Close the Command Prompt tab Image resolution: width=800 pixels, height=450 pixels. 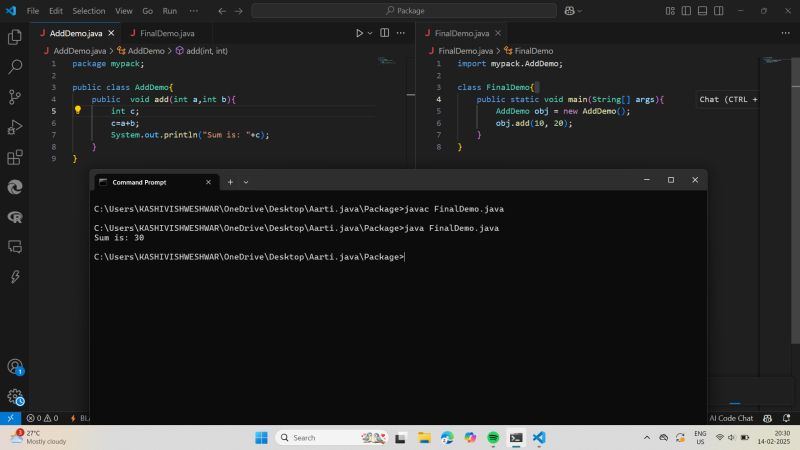pyautogui.click(x=208, y=182)
